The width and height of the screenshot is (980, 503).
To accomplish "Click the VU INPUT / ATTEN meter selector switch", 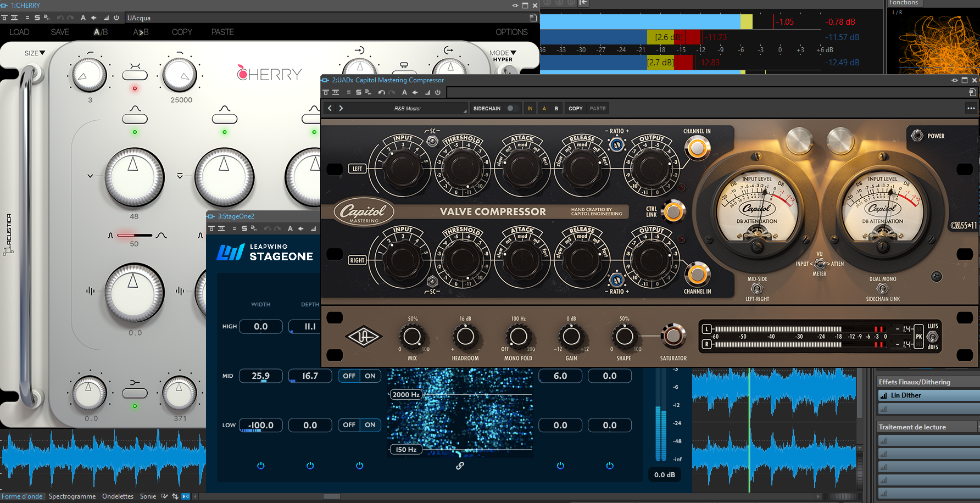I will [820, 264].
